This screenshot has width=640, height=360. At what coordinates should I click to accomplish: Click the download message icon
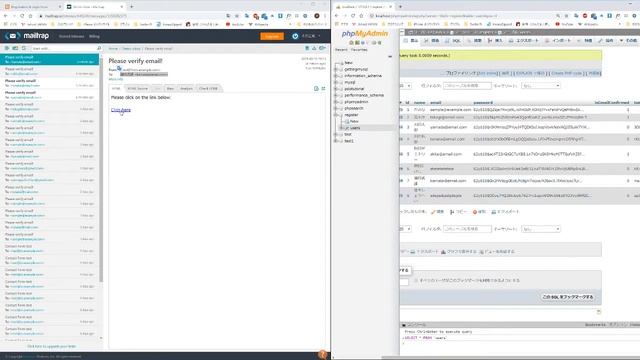(x=314, y=48)
